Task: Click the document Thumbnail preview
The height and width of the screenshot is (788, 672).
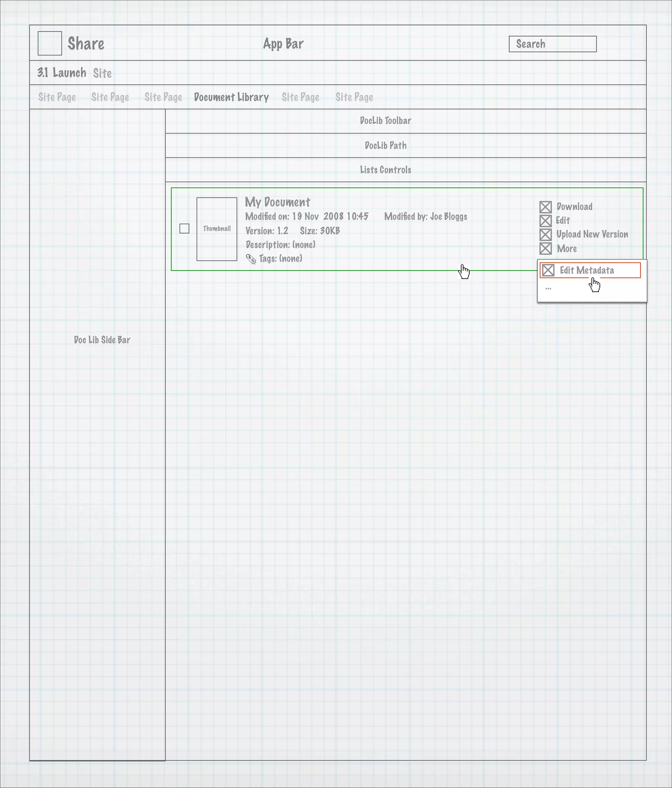Action: pos(217,229)
